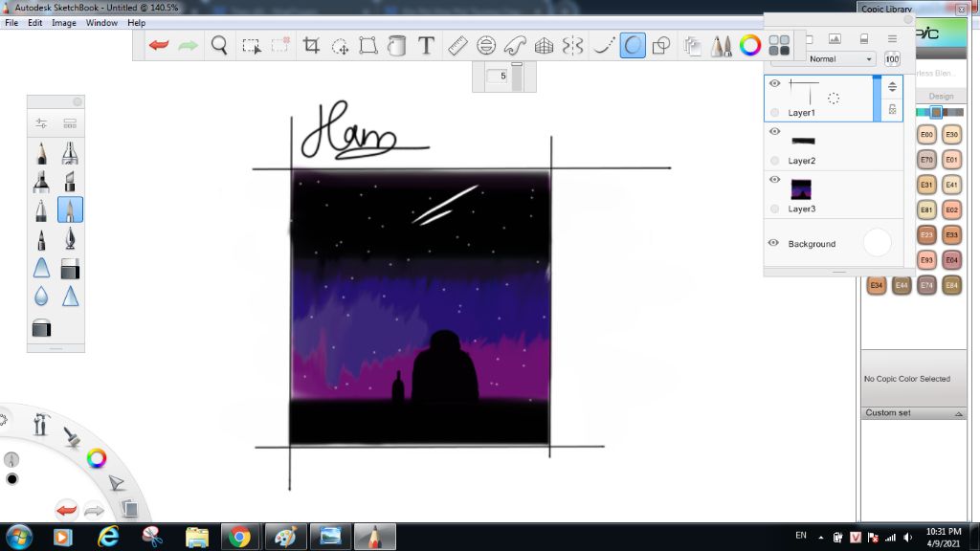Select the Layer2 thumbnail
The width and height of the screenshot is (980, 551).
click(803, 141)
